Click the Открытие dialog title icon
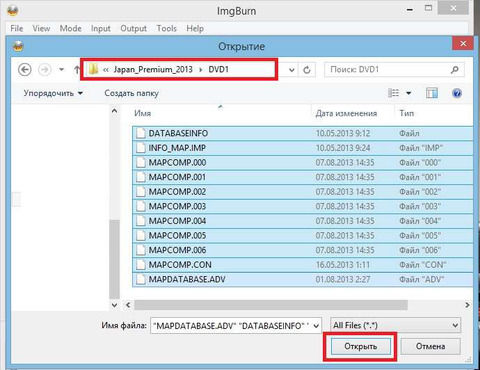 click(18, 46)
